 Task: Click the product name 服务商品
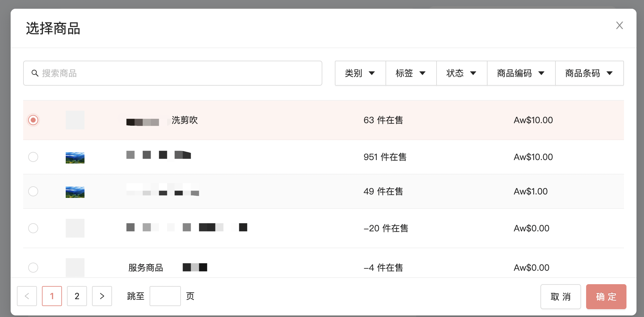click(x=146, y=268)
